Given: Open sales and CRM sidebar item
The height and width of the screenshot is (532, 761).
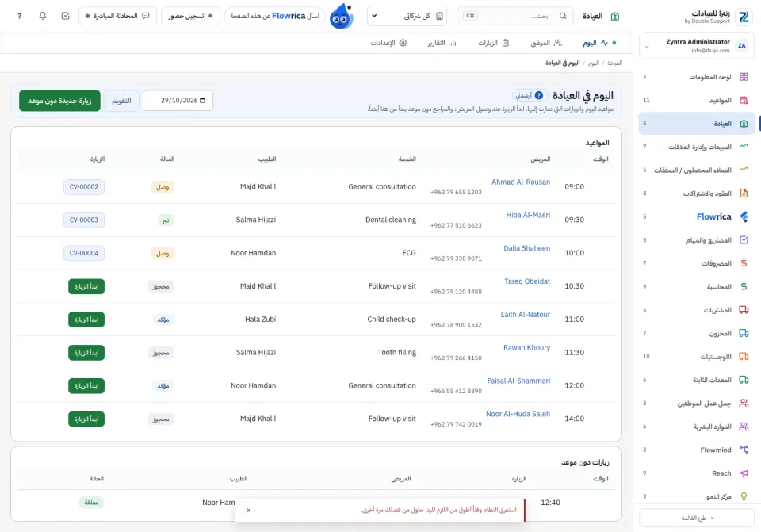Looking at the screenshot, I should (x=697, y=147).
